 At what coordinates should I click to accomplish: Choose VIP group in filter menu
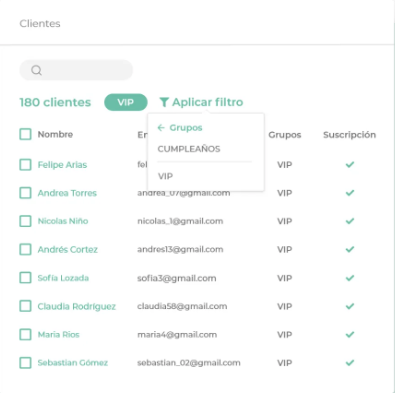[x=165, y=176]
